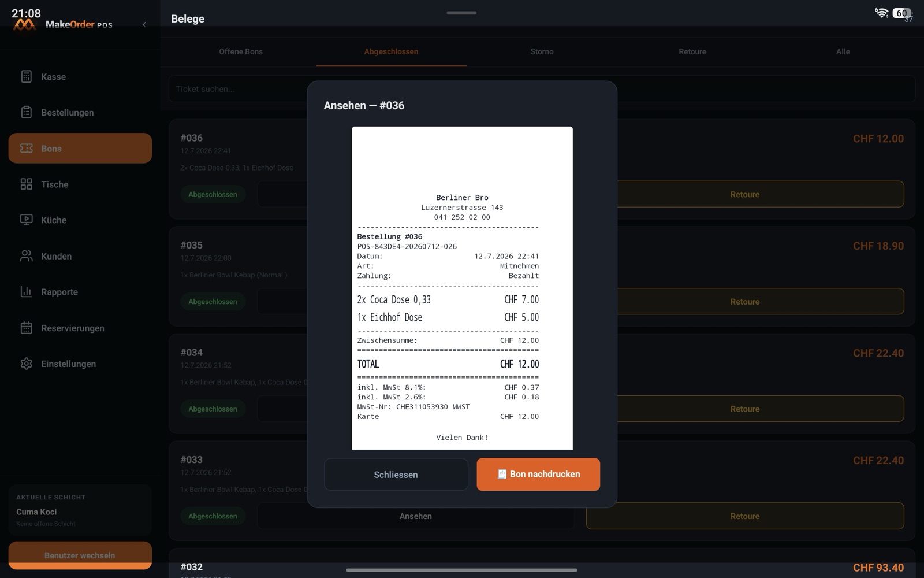The width and height of the screenshot is (924, 578).
Task: Click ticket number #033 in the list
Action: [191, 460]
